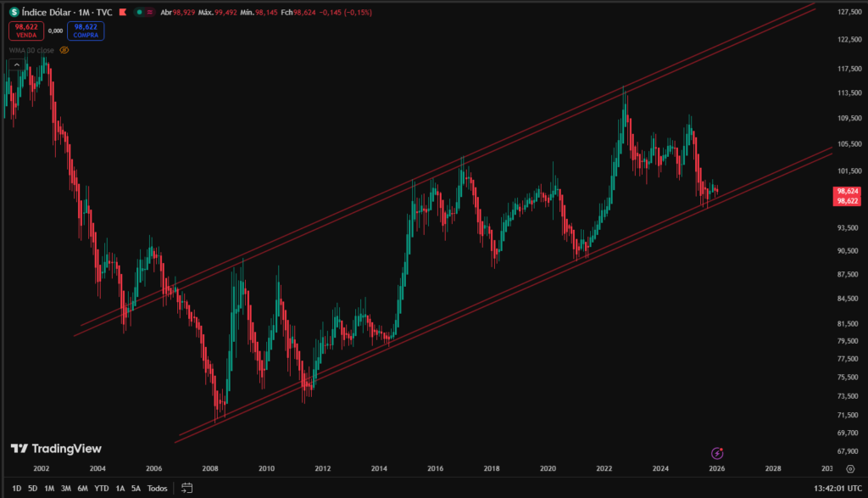Screen dimensions: 868x498
Task: Collapse the legend using the chevron button
Action: 17,66
